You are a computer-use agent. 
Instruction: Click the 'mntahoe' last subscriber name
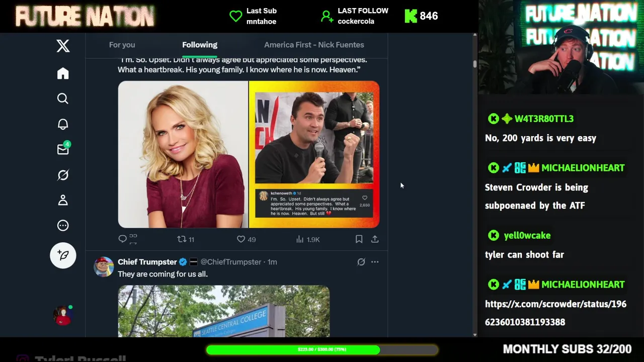261,22
